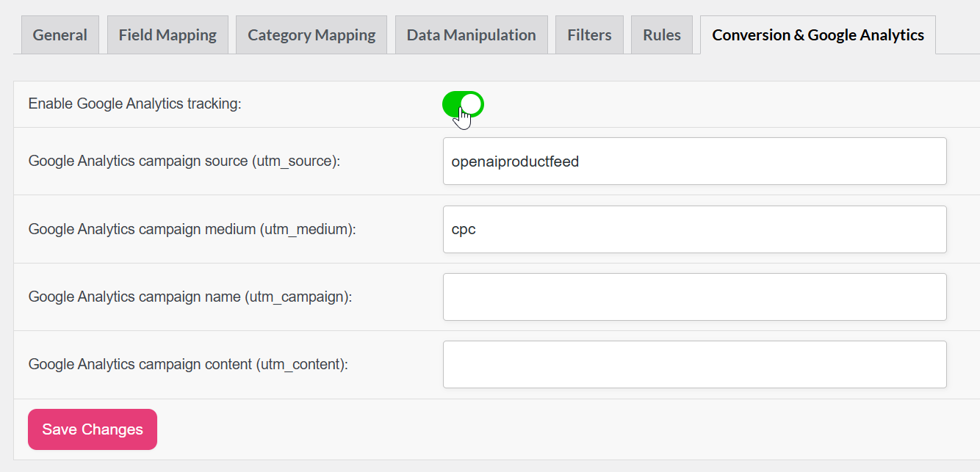
Task: Go to the Category Mapping tab
Action: tap(311, 35)
